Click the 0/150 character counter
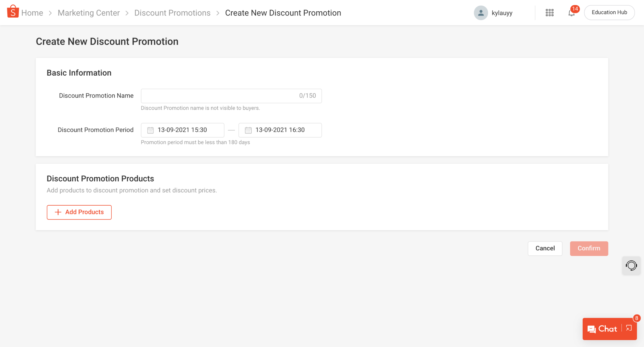The image size is (644, 347). [x=308, y=96]
